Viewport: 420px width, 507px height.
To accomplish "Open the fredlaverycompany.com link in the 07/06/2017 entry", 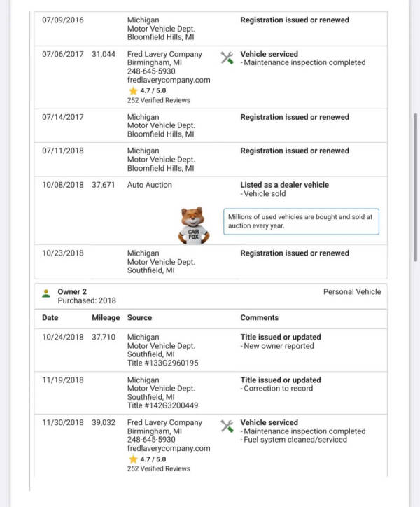I will [169, 80].
